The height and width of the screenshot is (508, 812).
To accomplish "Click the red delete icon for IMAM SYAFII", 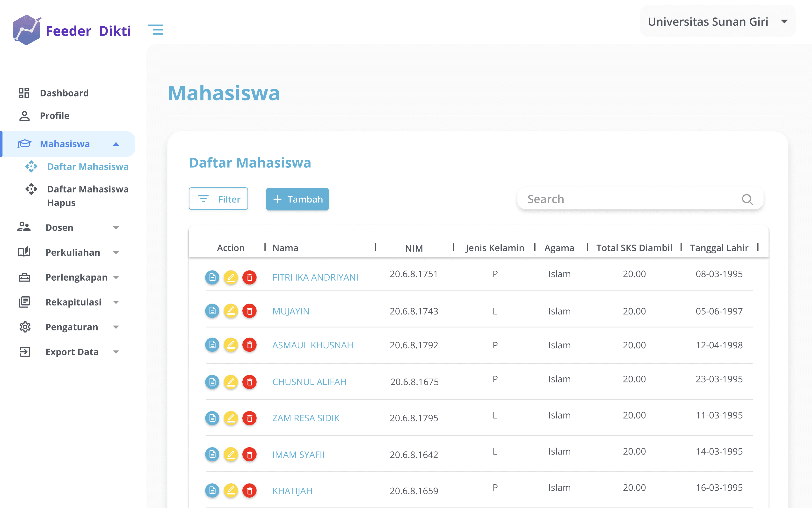I will pyautogui.click(x=250, y=455).
